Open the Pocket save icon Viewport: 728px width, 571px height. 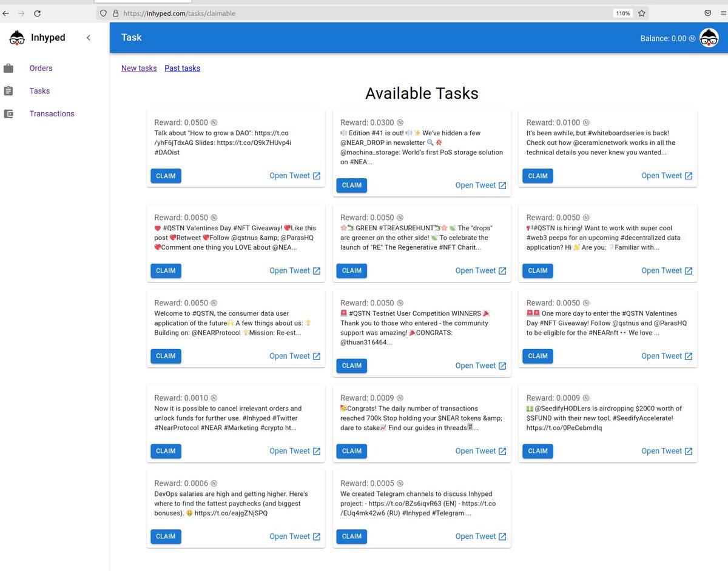[x=708, y=13]
